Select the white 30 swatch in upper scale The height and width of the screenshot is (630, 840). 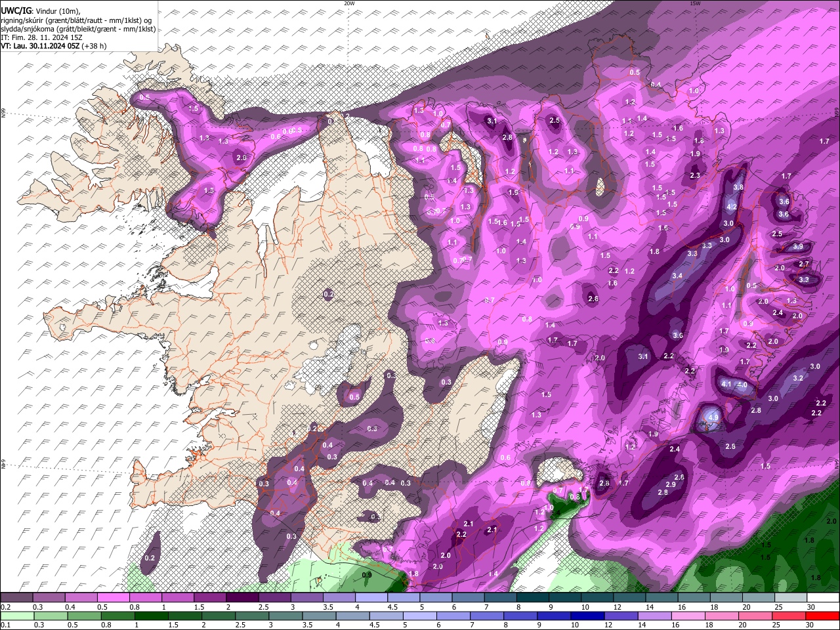click(824, 598)
